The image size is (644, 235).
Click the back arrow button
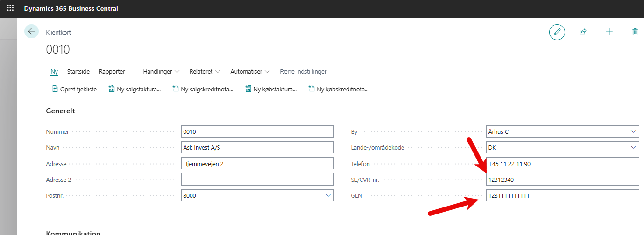tap(31, 31)
